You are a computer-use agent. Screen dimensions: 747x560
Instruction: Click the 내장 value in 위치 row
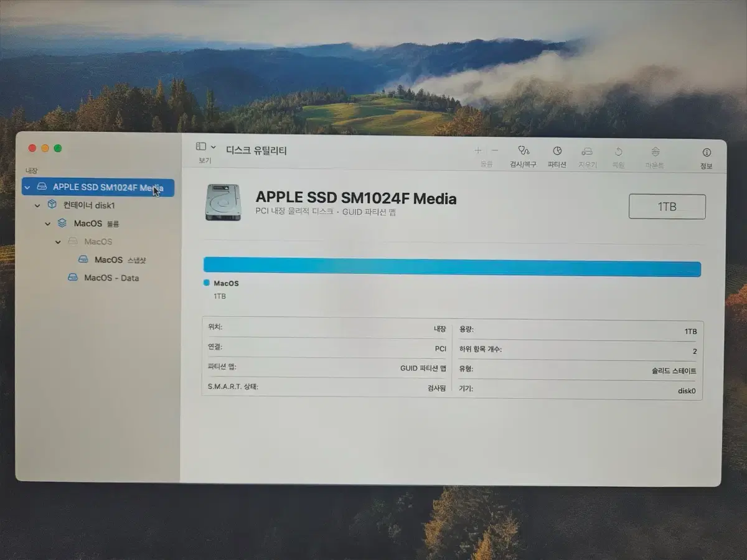pos(439,329)
